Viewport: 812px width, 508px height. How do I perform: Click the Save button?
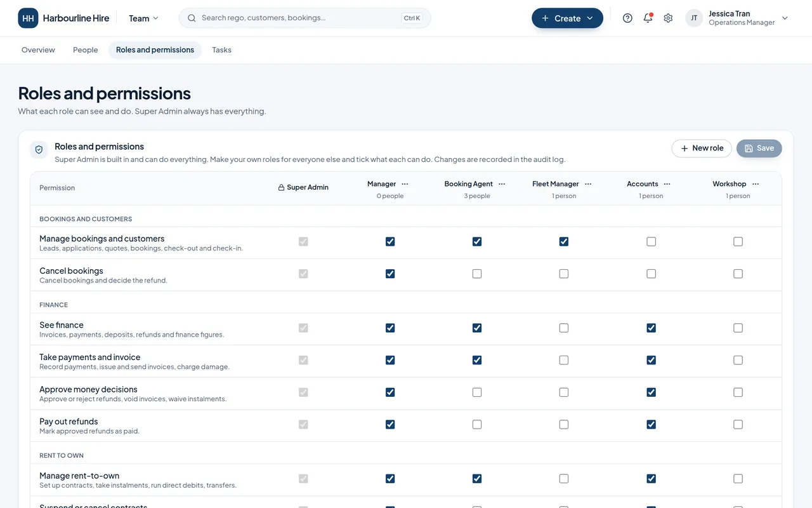[x=759, y=149]
